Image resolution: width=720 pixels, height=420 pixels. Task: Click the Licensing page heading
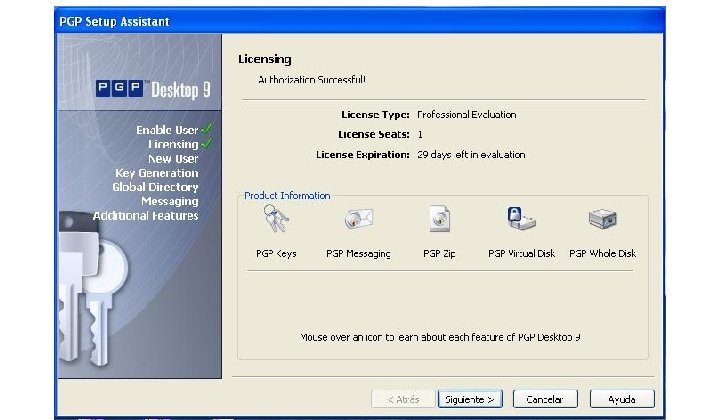(264, 59)
